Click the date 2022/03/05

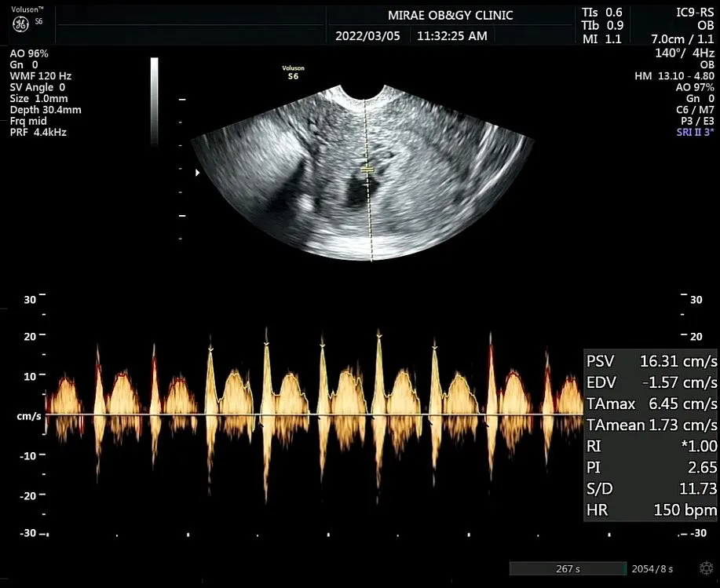(x=367, y=36)
